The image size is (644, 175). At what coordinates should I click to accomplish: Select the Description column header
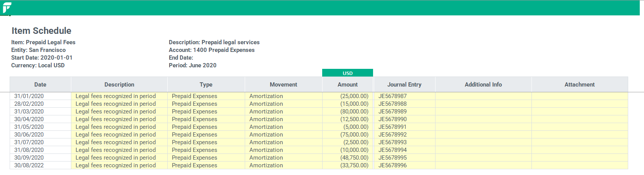[119, 85]
